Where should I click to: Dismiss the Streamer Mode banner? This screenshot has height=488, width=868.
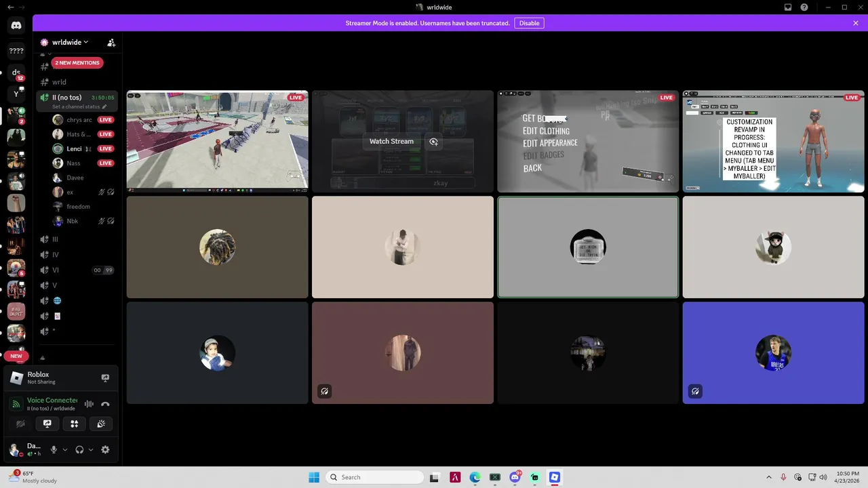pyautogui.click(x=856, y=23)
